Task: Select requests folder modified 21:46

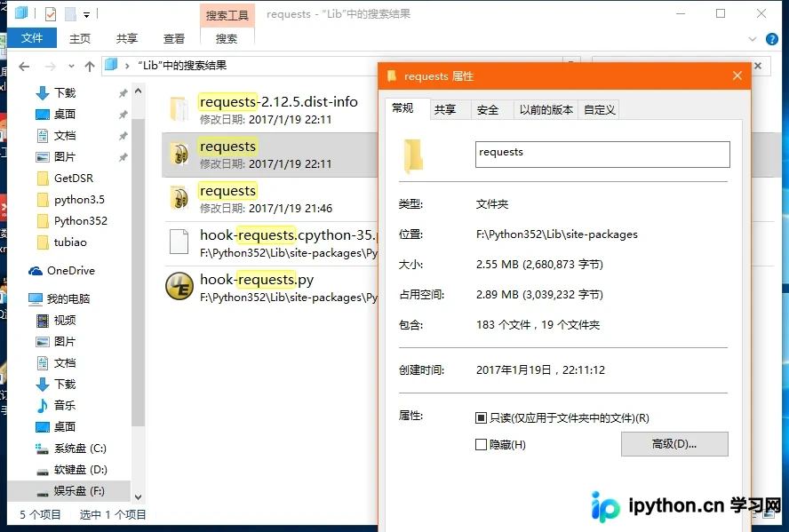Action: [x=270, y=199]
